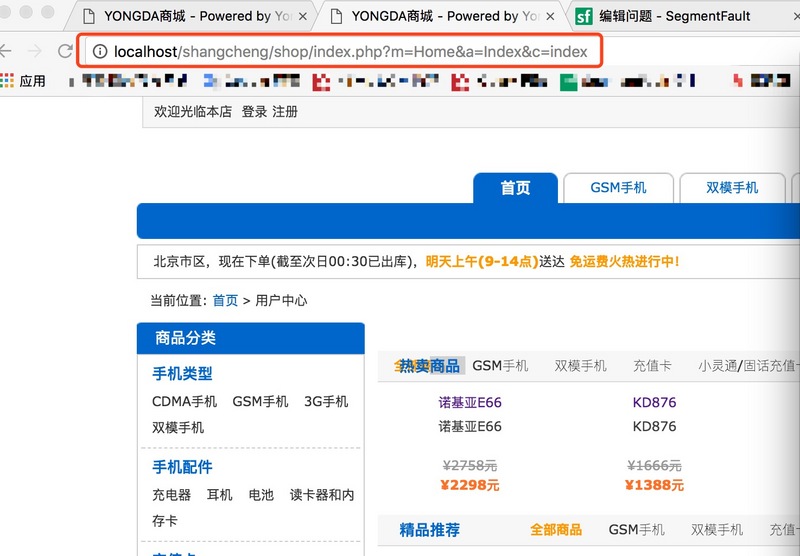The width and height of the screenshot is (800, 556).
Task: Open the 读卡器和内存卡 category
Action: coord(253,508)
